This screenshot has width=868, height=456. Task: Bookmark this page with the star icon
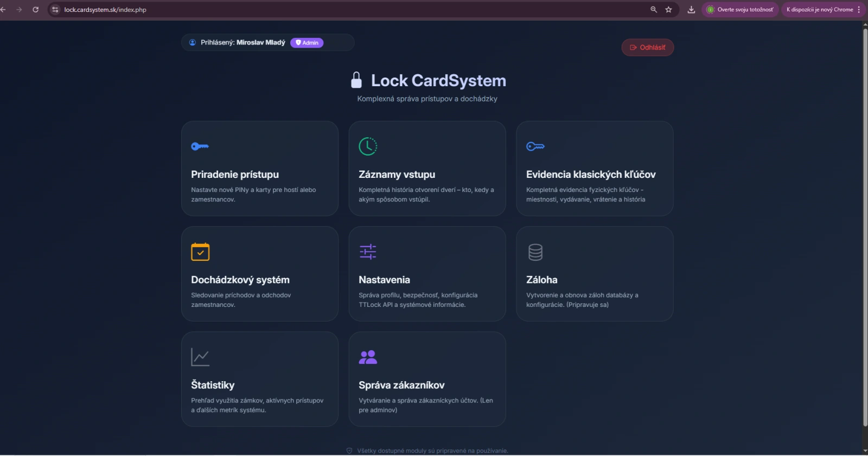668,10
